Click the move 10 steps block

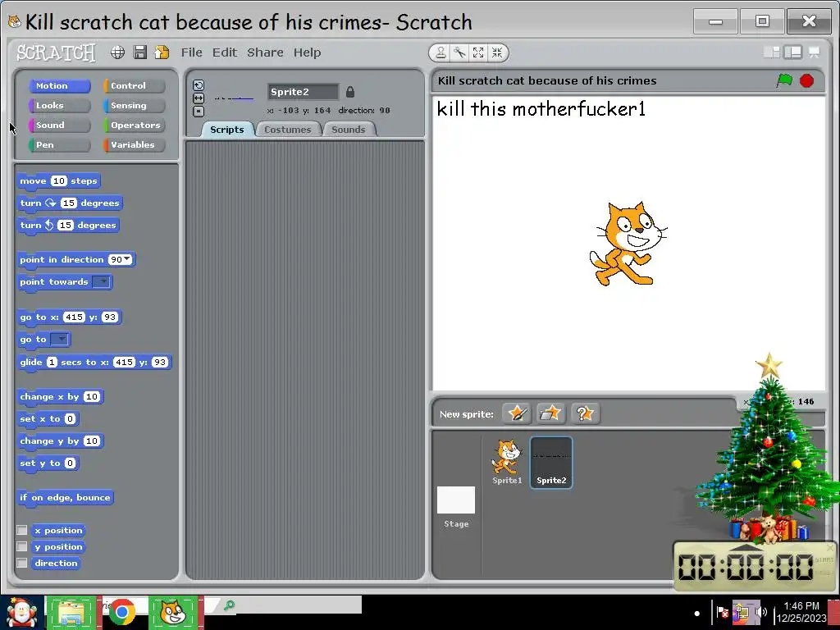point(58,181)
